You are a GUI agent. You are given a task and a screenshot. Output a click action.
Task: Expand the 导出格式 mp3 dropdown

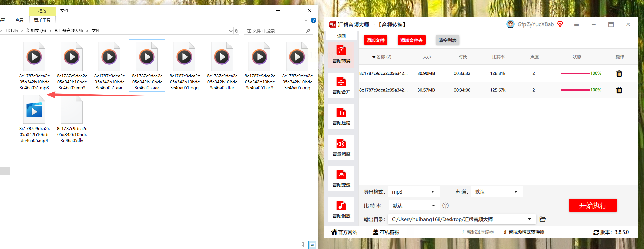[413, 192]
